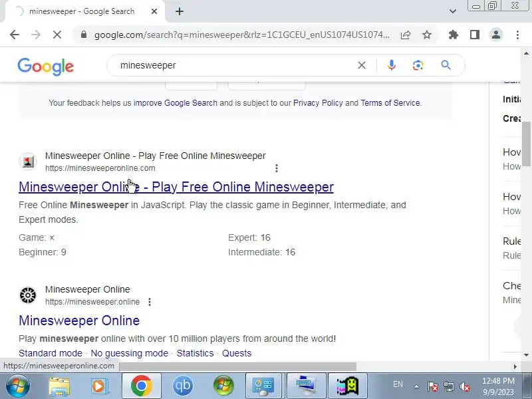Click the browser back arrow

(x=15, y=35)
